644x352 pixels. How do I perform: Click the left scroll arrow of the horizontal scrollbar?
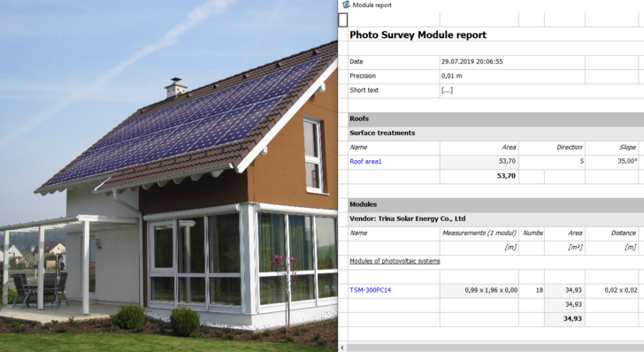[342, 348]
